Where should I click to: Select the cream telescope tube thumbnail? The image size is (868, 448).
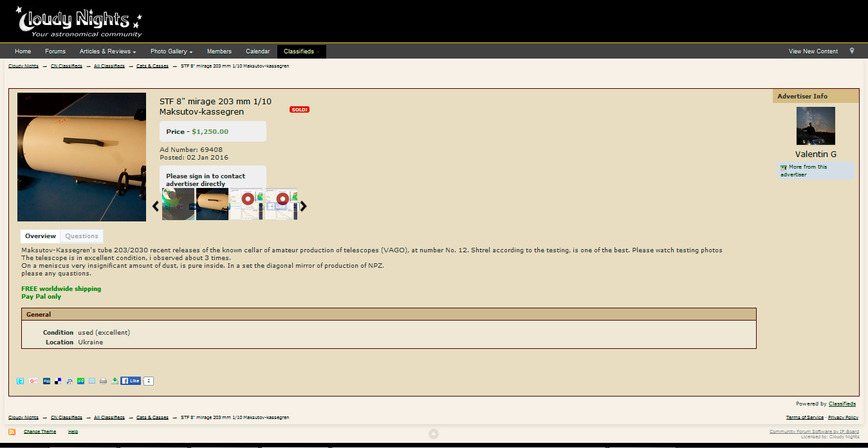pos(212,204)
